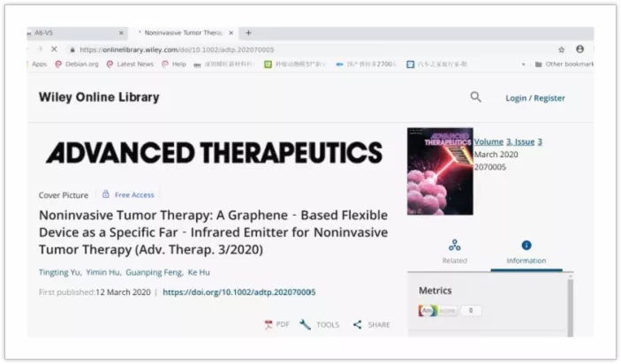Click the Altmetric score badge
This screenshot has width=621, height=364.
click(x=450, y=310)
